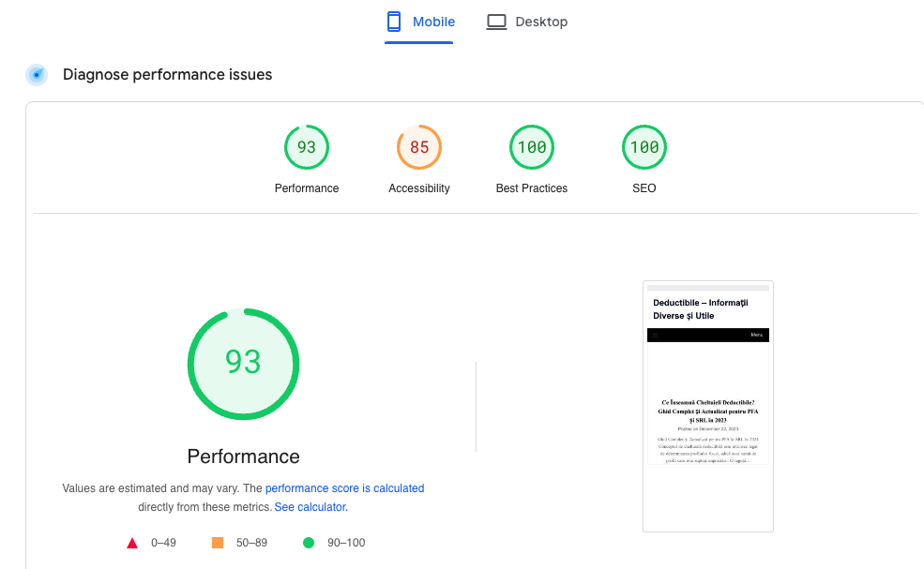
Task: Select the orange Accessibility 85 score gauge
Action: point(419,147)
